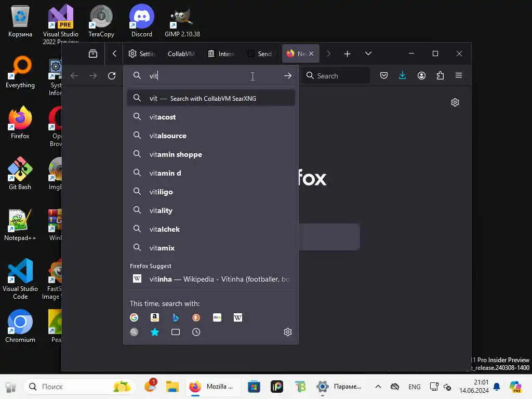Pick the 'vitamin shoppe' suggestion
532x399 pixels.
(211, 154)
